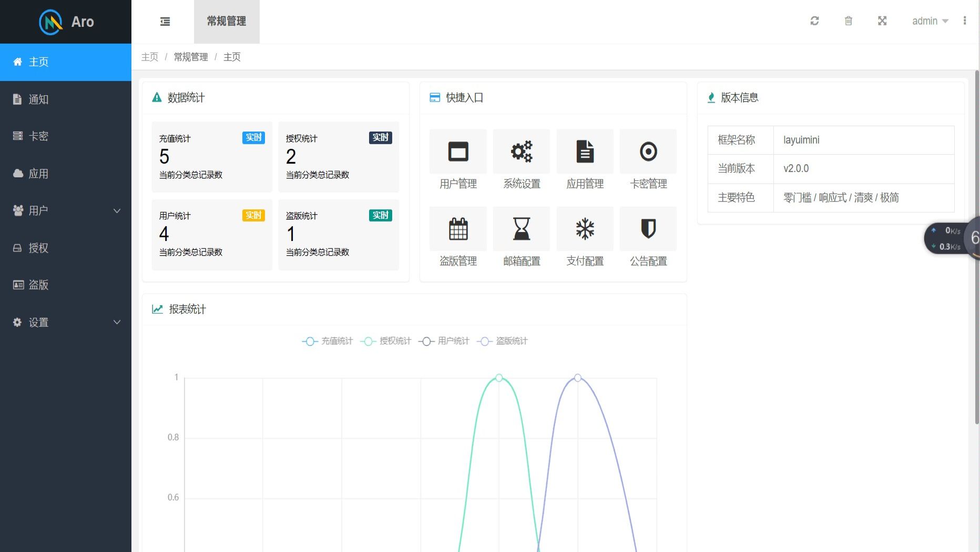Click the refresh icon in the header
The height and width of the screenshot is (552, 980).
[x=814, y=21]
